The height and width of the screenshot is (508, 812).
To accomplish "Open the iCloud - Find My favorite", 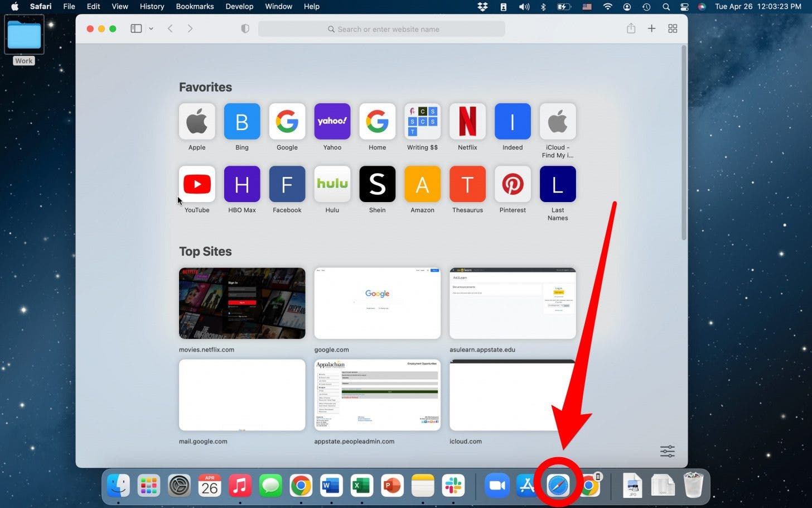I will [558, 121].
